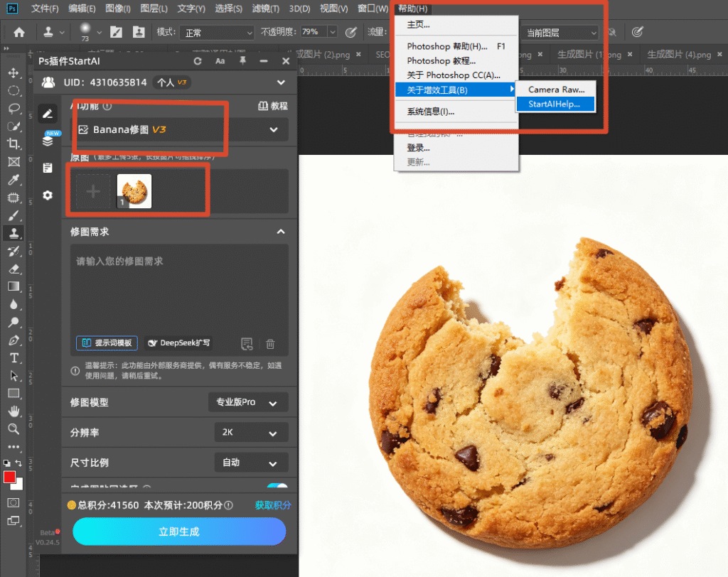This screenshot has height=577, width=728.
Task: Click the DeepSeek扩写 button
Action: (x=178, y=343)
